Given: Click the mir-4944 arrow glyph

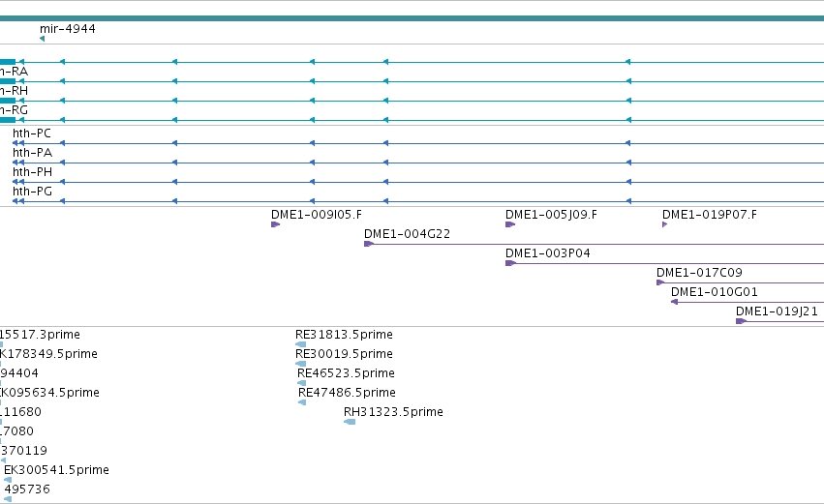Looking at the screenshot, I should click(x=42, y=39).
